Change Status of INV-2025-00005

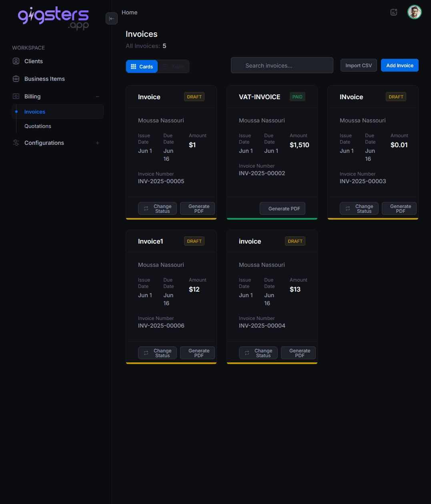tap(157, 208)
